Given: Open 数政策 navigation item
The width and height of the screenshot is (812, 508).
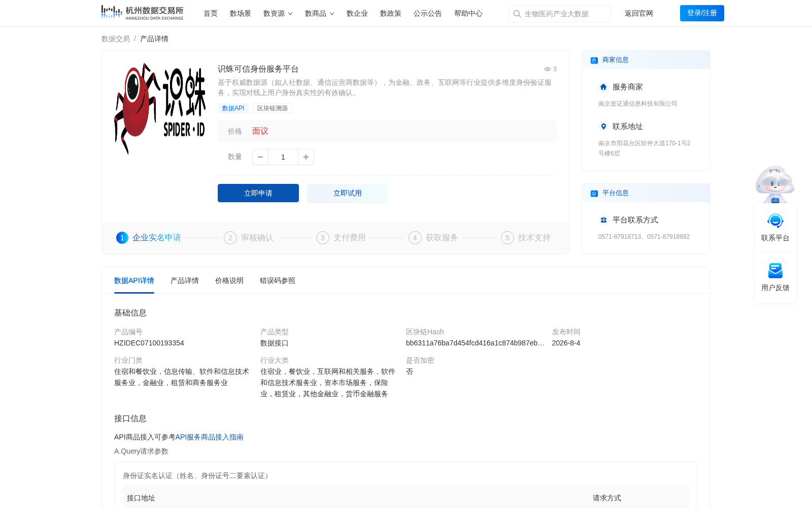Looking at the screenshot, I should (391, 13).
